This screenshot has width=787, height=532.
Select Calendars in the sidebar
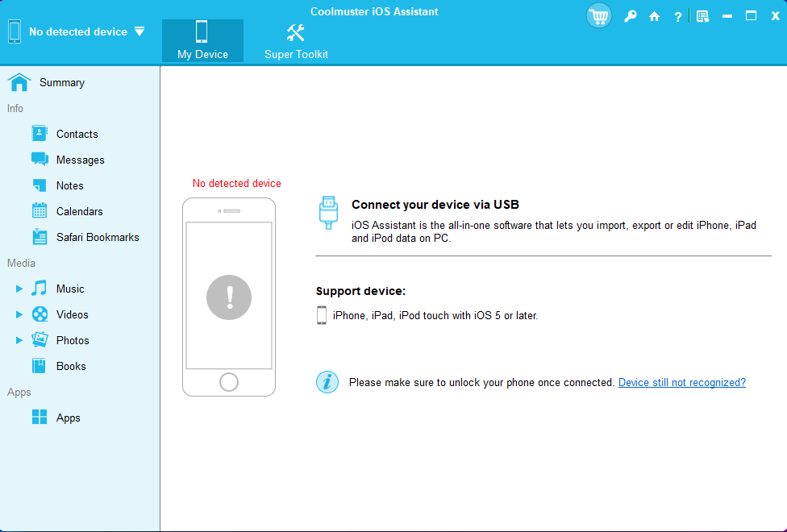pos(79,211)
